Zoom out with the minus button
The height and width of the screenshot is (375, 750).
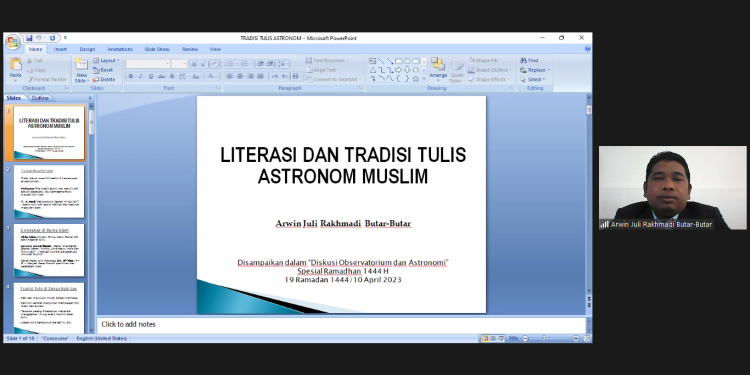tap(525, 338)
